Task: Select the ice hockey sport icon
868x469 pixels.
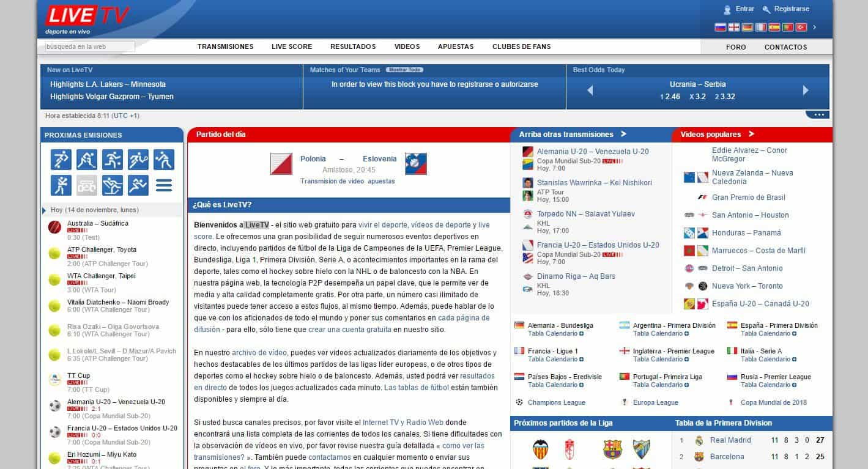Action: [x=87, y=160]
